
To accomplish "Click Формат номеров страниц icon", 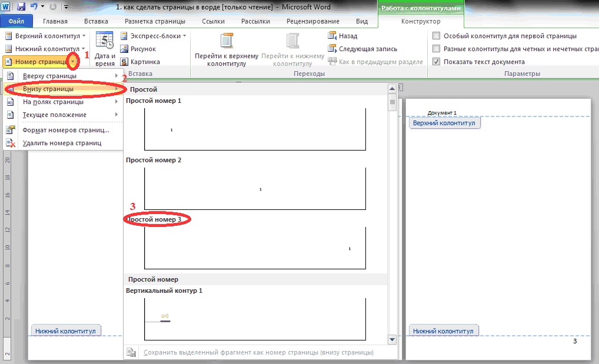I will click(x=11, y=130).
